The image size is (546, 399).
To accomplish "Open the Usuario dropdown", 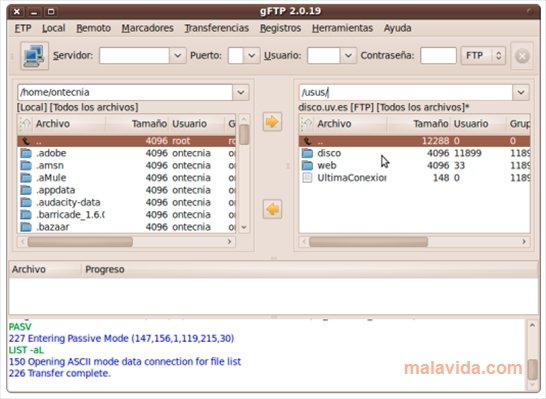I will pyautogui.click(x=348, y=56).
